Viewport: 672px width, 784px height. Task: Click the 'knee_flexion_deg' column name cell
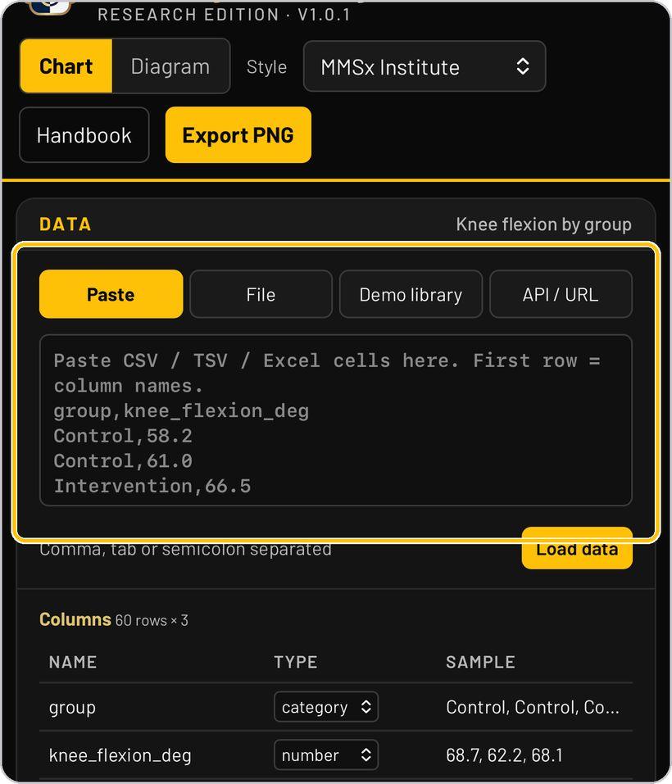click(120, 755)
